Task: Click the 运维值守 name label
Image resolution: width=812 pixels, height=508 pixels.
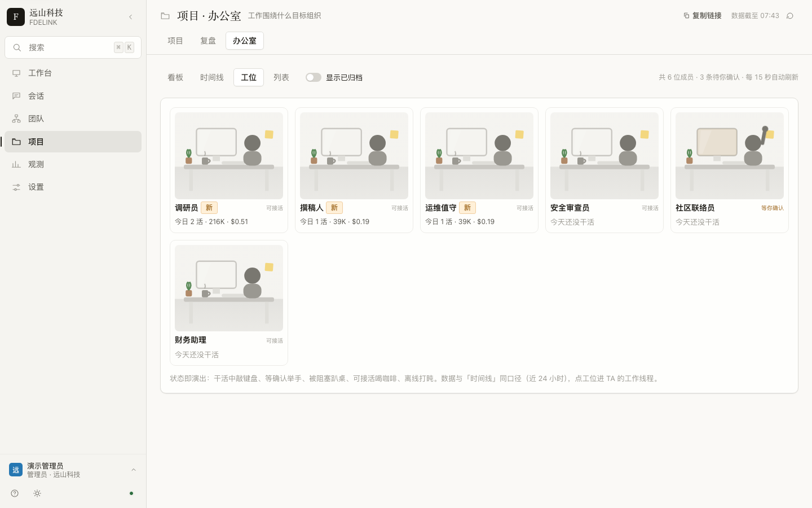Action: pos(441,208)
